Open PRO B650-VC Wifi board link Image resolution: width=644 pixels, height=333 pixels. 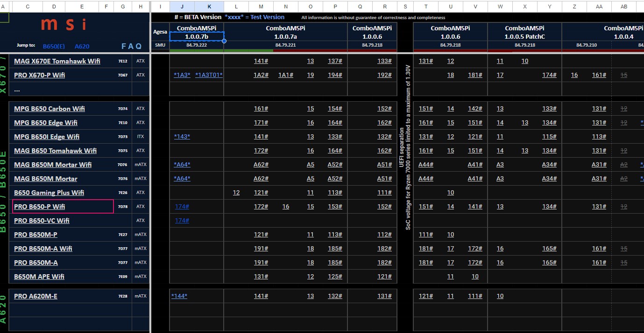click(x=42, y=221)
